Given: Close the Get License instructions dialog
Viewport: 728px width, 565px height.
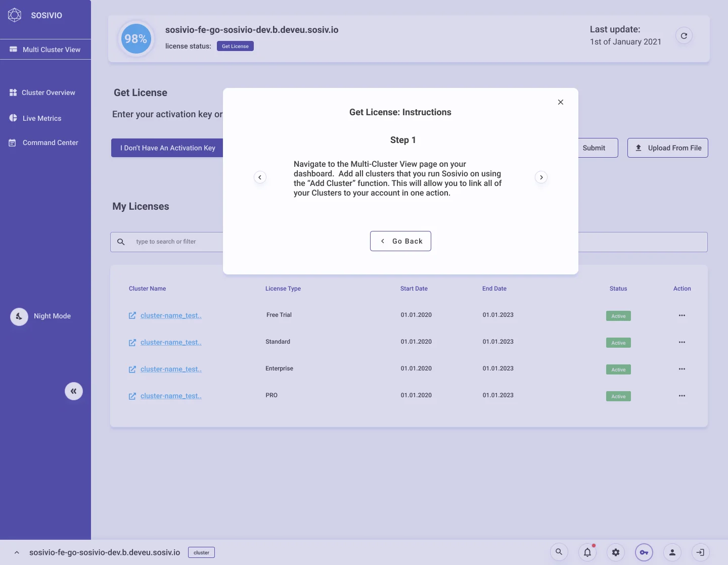Looking at the screenshot, I should 561,102.
